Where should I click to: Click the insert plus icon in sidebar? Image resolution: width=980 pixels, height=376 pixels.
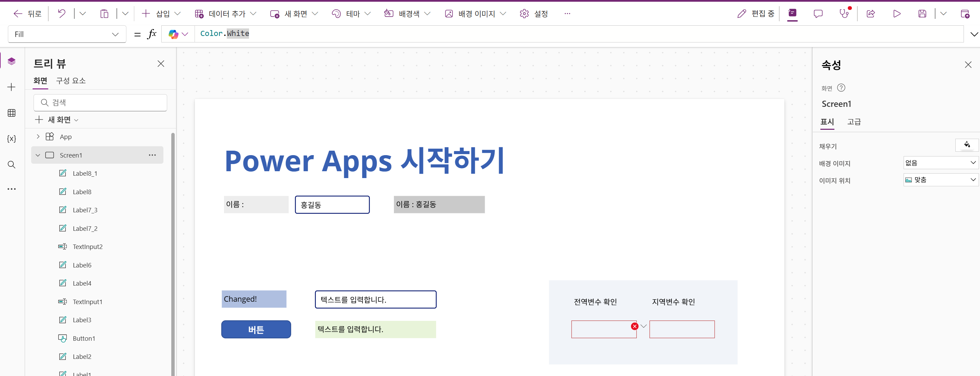(x=11, y=87)
